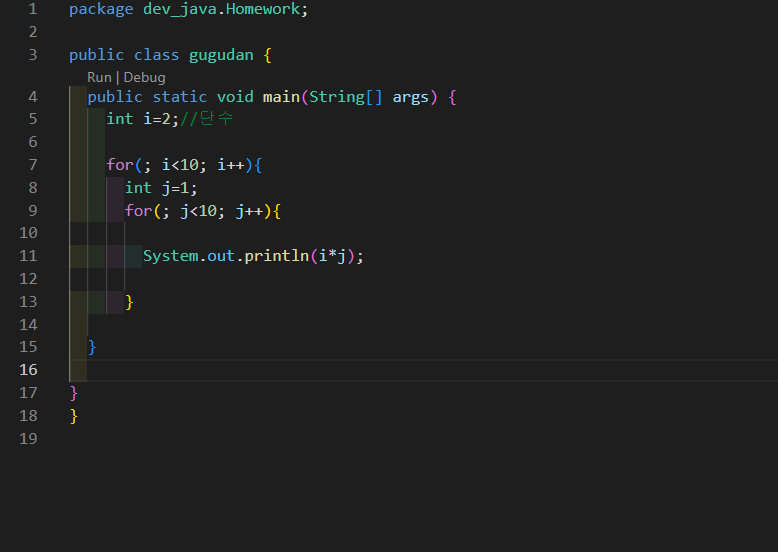Click the static keyword on line 4

coord(180,97)
